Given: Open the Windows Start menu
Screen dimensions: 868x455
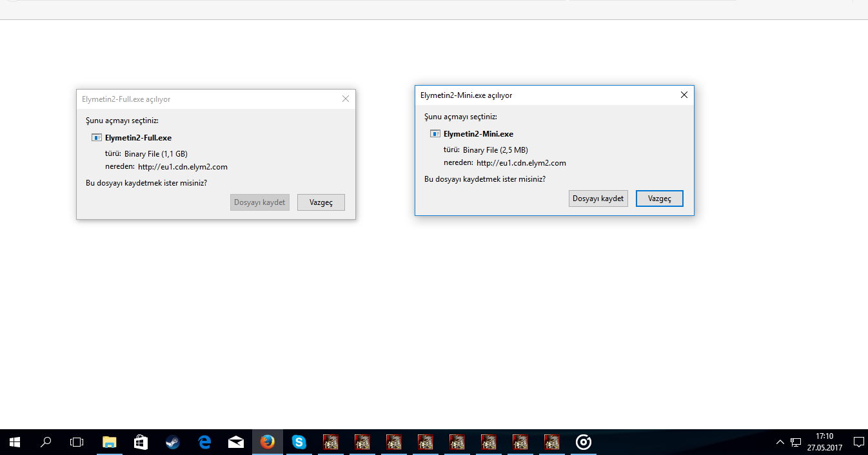Looking at the screenshot, I should tap(15, 442).
